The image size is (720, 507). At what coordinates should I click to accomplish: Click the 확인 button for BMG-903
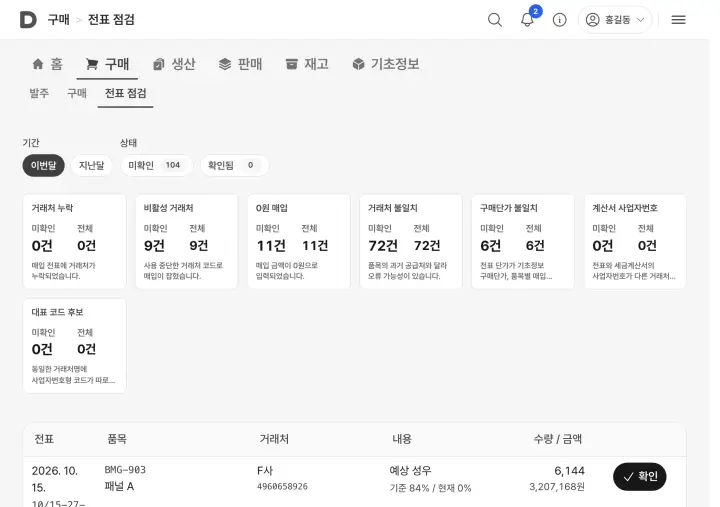[x=640, y=477]
